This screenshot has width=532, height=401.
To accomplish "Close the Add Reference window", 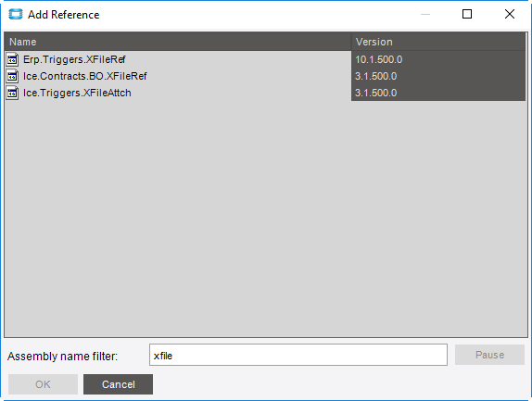I will click(x=510, y=14).
